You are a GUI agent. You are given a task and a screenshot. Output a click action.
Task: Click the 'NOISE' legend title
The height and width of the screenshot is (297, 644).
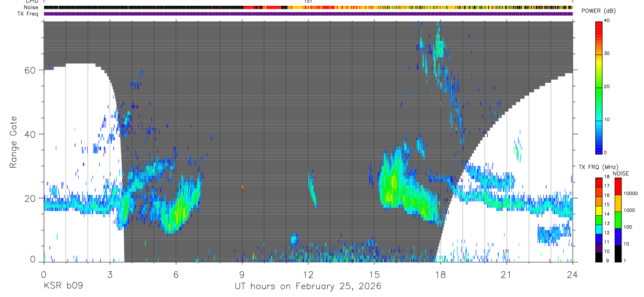tap(620, 173)
